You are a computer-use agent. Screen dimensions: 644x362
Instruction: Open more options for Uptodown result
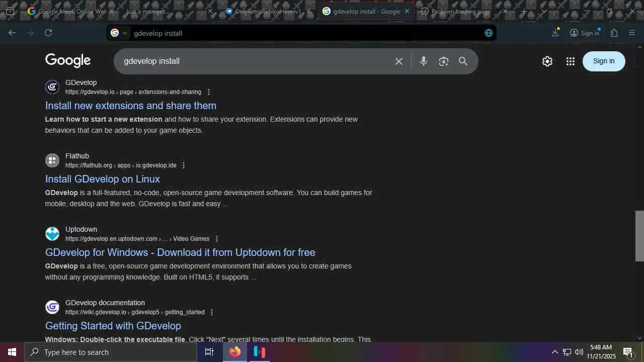click(217, 239)
